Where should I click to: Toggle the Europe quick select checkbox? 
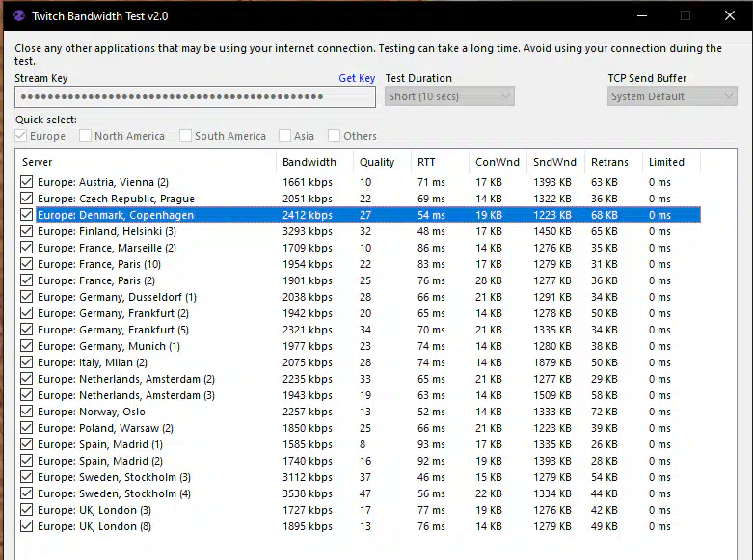20,136
